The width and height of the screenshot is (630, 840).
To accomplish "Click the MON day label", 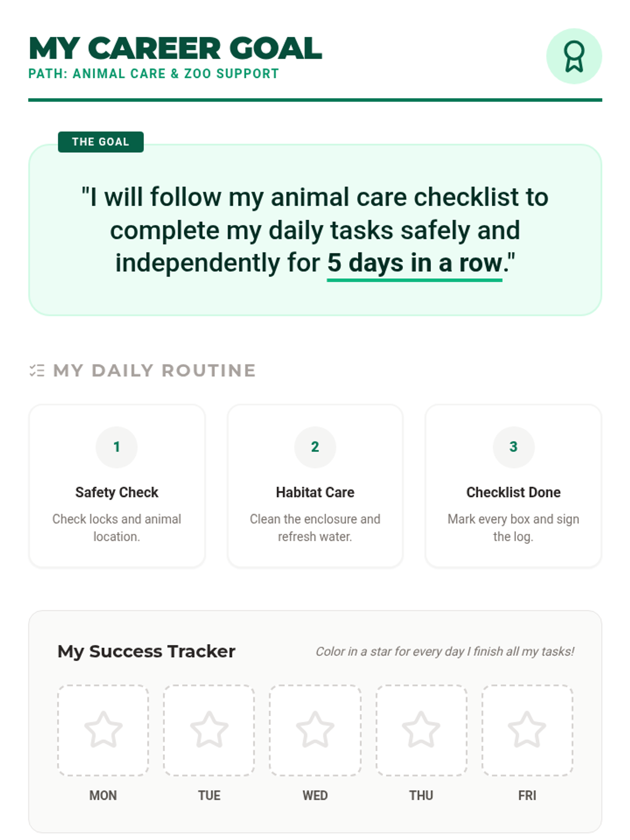I will 103,795.
